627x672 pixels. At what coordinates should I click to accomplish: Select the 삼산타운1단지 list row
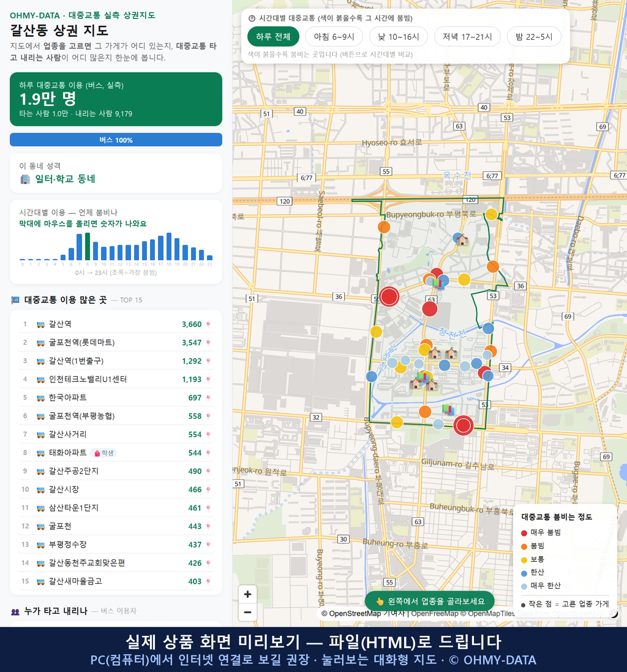tap(116, 509)
